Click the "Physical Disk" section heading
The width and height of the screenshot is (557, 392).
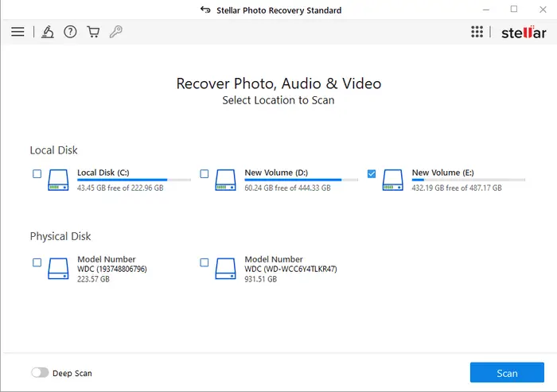(60, 236)
